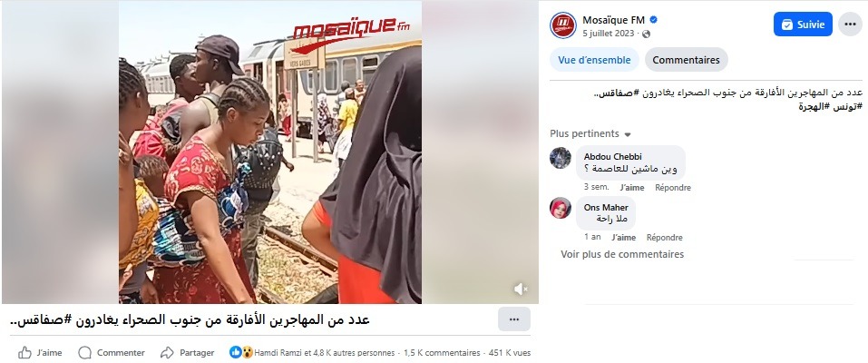Switch to Vue d'ensemble tab
The image size is (868, 363).
click(x=594, y=60)
